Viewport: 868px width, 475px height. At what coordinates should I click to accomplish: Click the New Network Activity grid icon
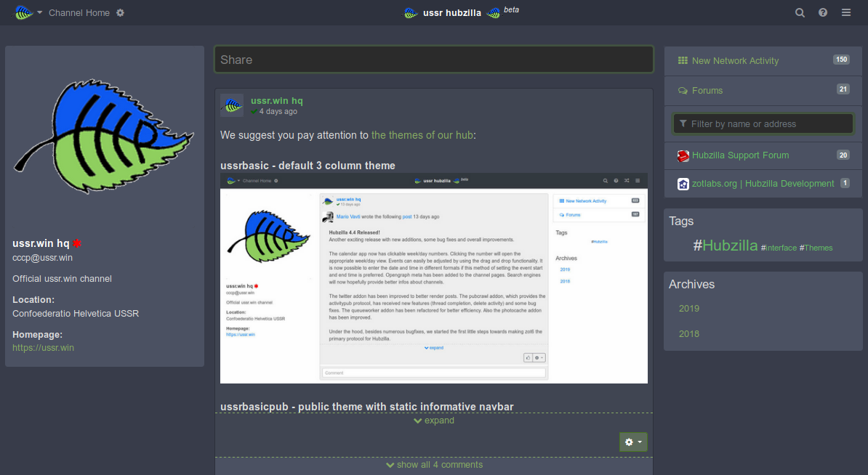[x=683, y=61]
